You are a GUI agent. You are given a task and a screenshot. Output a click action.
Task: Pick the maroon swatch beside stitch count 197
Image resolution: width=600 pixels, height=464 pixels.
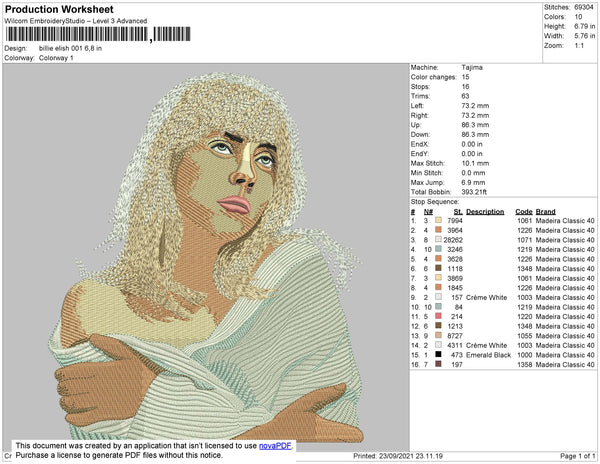439,364
